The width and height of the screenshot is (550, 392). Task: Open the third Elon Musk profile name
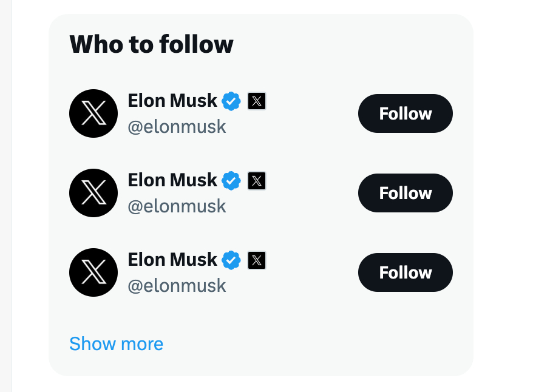pos(172,260)
